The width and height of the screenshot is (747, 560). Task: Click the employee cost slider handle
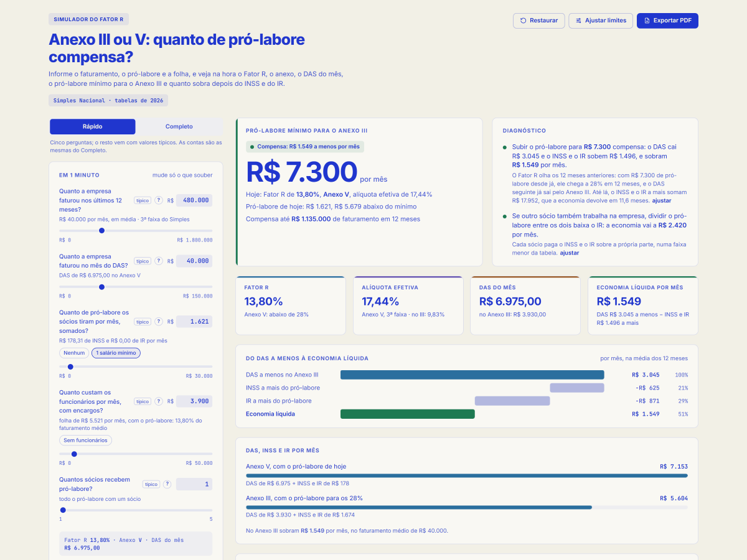pos(73,454)
